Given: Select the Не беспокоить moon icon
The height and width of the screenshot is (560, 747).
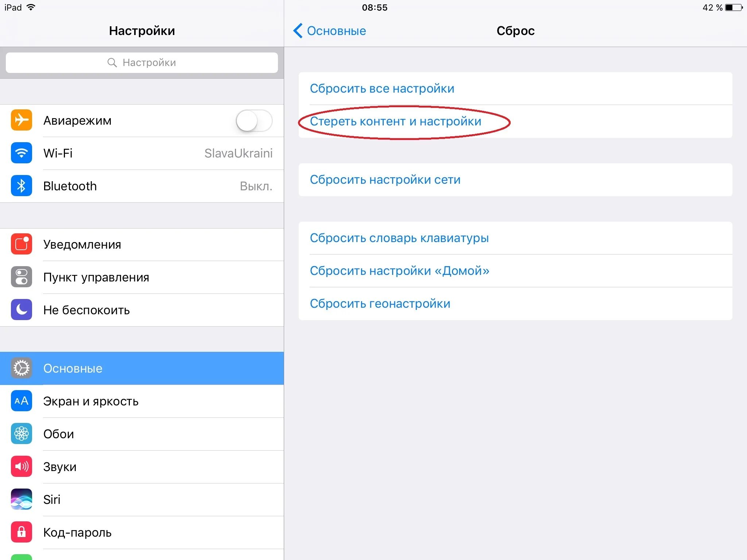Looking at the screenshot, I should tap(22, 310).
